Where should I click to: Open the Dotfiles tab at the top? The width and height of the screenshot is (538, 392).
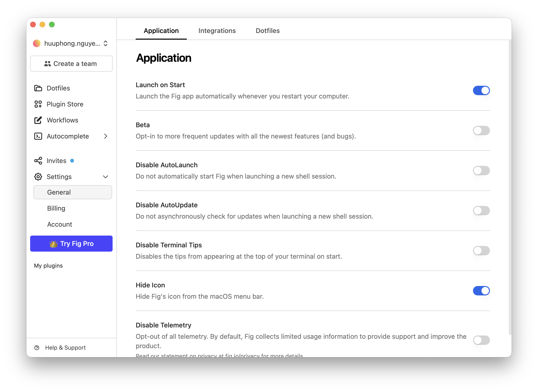(x=268, y=31)
